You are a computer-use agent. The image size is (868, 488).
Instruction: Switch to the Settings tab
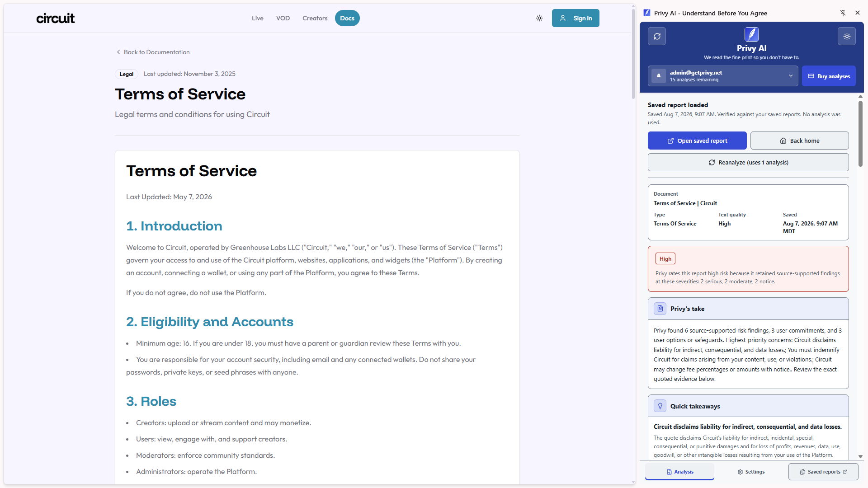(x=751, y=472)
